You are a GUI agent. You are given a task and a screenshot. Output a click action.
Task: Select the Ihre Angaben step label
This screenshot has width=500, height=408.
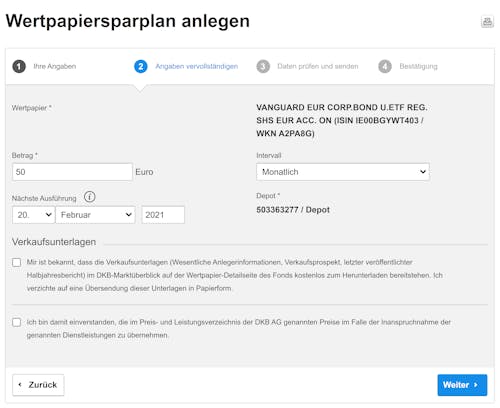coord(55,66)
